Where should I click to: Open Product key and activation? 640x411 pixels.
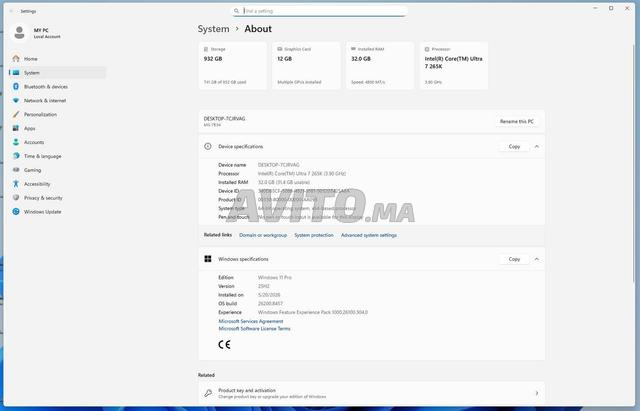click(371, 393)
